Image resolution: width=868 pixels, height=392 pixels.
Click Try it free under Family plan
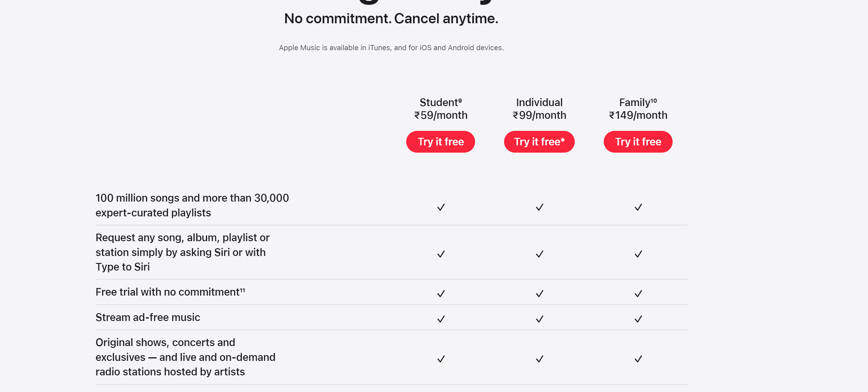click(x=638, y=141)
